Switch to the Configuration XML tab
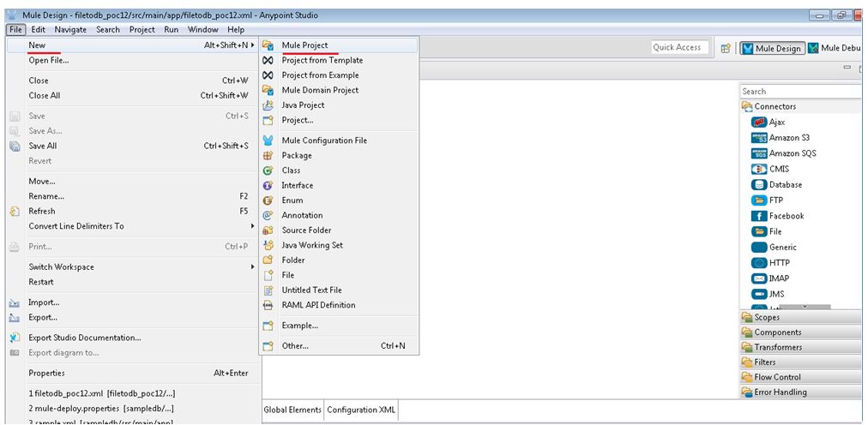 (361, 410)
